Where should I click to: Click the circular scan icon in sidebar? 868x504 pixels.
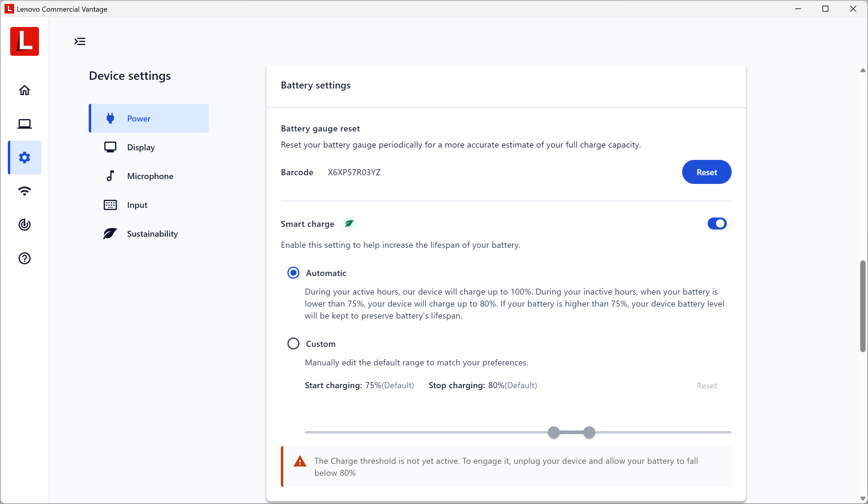coord(25,225)
